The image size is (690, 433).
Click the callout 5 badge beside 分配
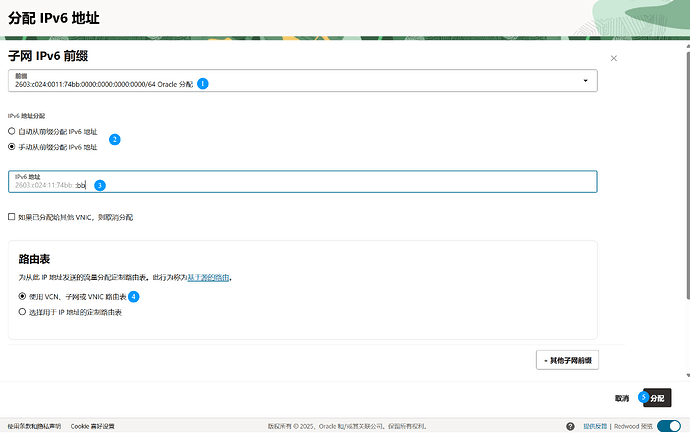(x=643, y=397)
